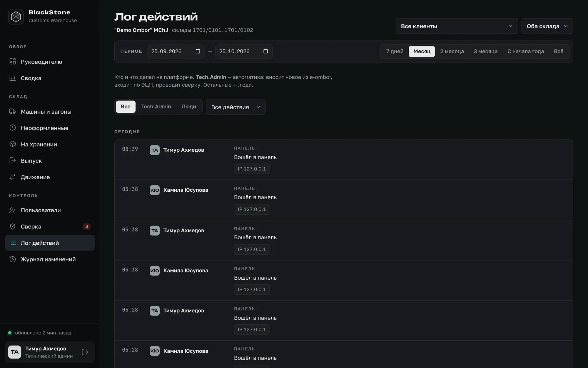The height and width of the screenshot is (368, 588).
Task: Open calendar picker for start date 25.09.2026
Action: [x=198, y=51]
